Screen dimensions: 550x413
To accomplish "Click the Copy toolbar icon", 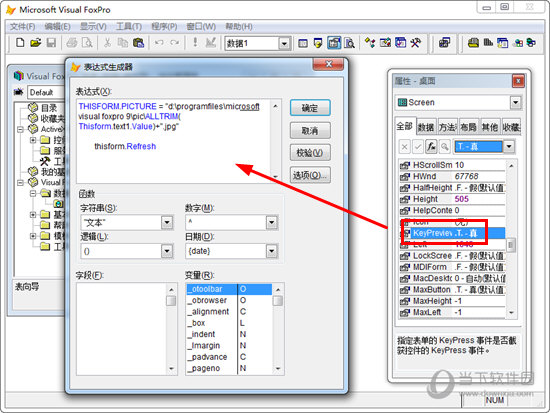I will (x=123, y=43).
